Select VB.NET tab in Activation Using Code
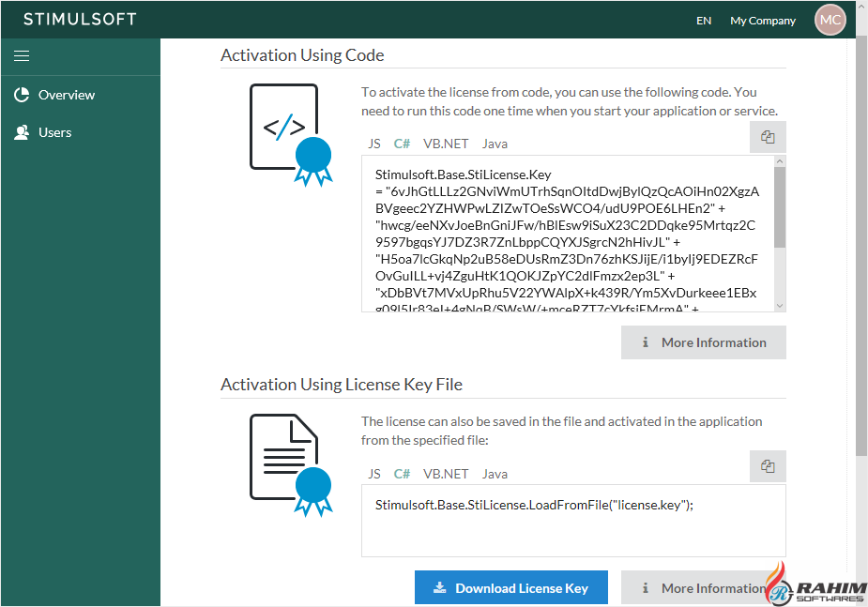The height and width of the screenshot is (607, 868). tap(446, 144)
